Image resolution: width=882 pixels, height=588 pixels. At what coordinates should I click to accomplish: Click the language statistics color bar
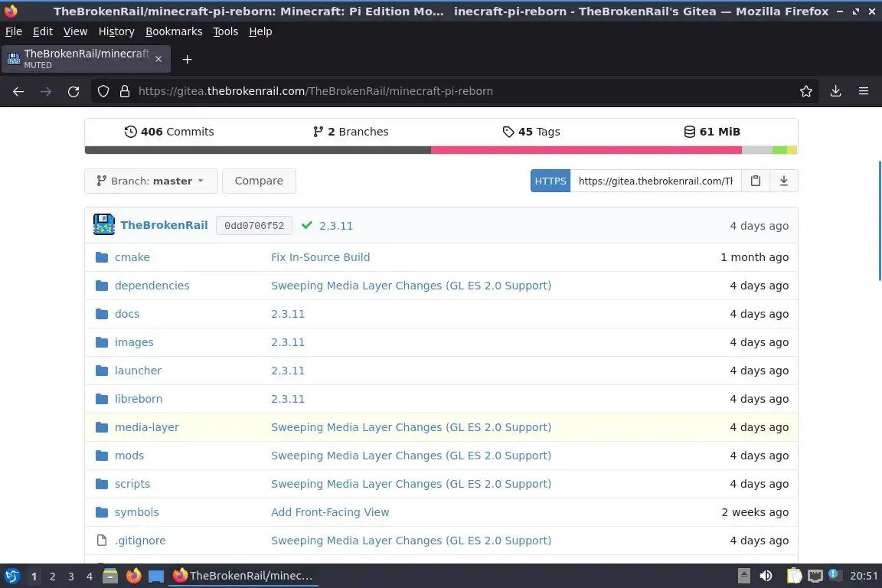click(x=441, y=150)
